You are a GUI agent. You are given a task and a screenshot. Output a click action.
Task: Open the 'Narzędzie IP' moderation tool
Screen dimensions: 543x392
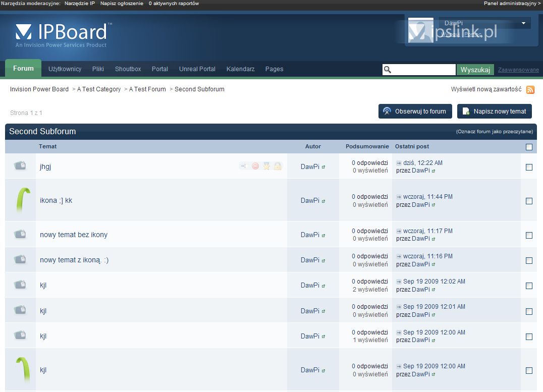point(79,4)
